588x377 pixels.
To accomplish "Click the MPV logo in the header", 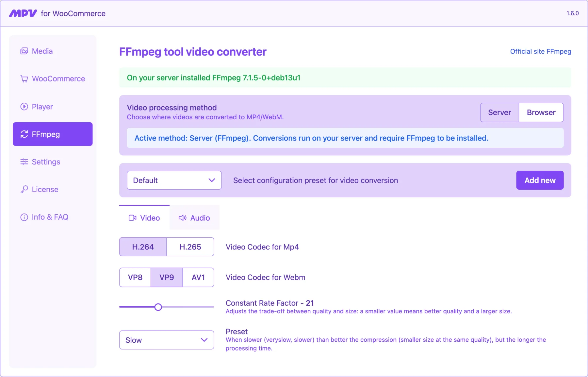I will [23, 13].
